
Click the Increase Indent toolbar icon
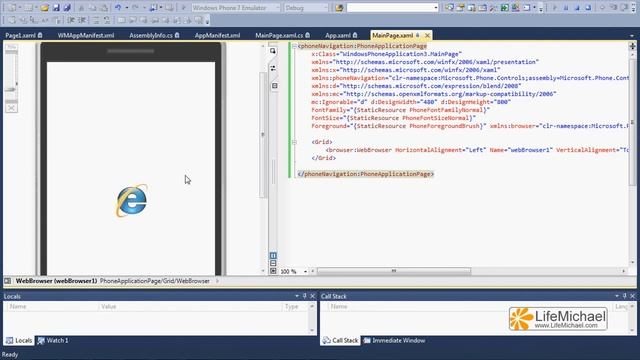(x=82, y=20)
